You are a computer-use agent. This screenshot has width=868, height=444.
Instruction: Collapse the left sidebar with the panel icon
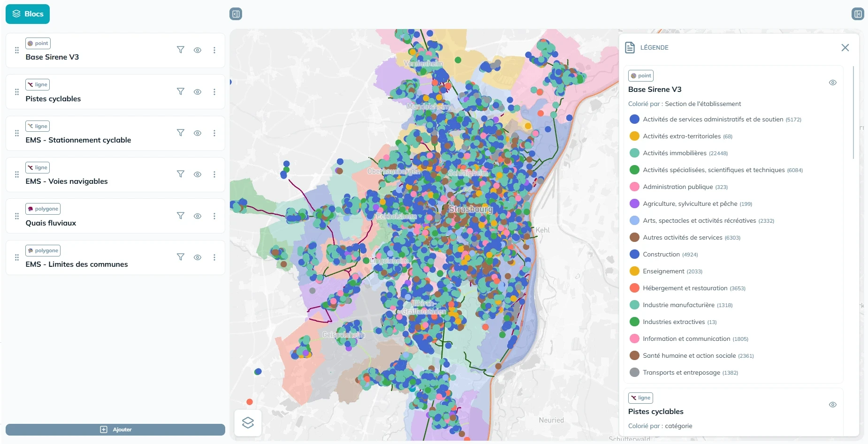[x=236, y=14]
